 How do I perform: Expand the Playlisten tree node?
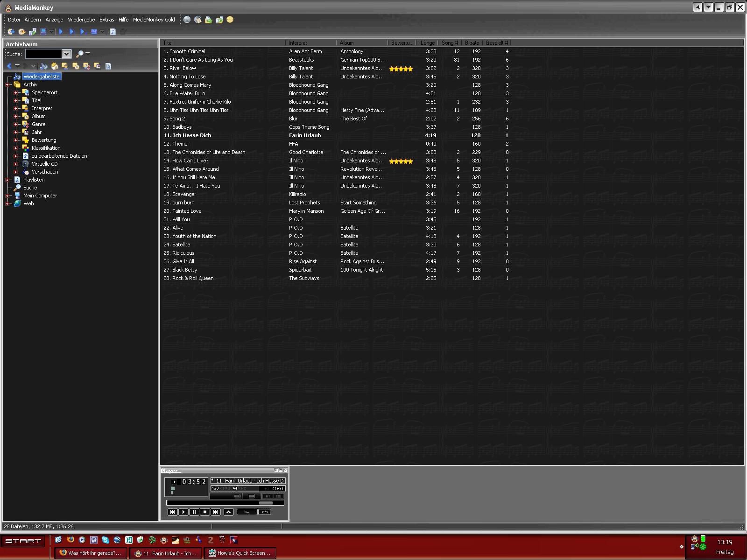point(7,180)
